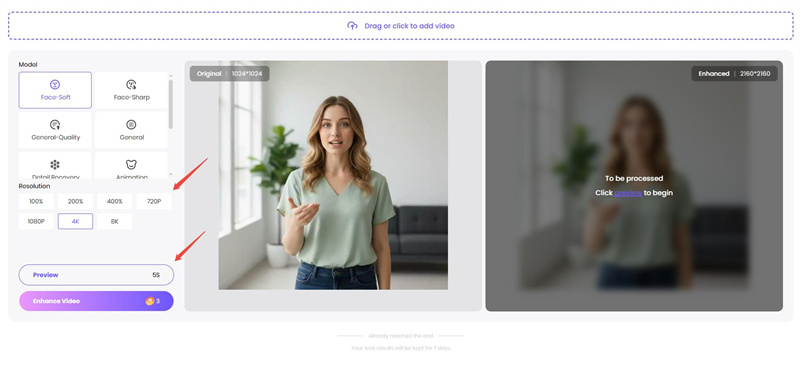The image size is (800, 369).
Task: Choose the General model
Action: [131, 130]
